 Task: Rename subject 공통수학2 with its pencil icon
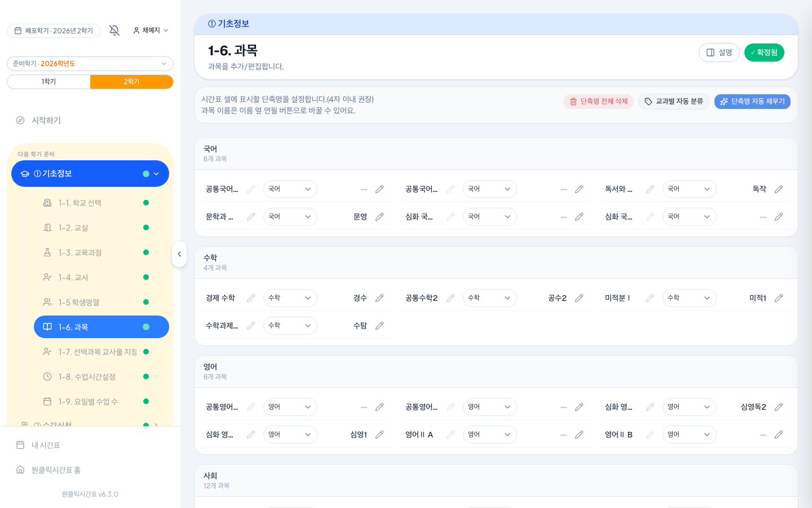451,298
